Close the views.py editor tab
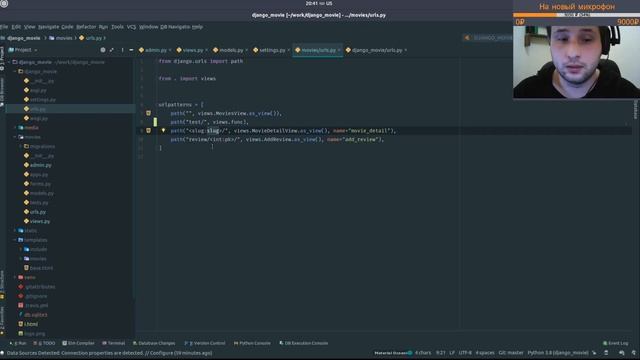The width and height of the screenshot is (640, 360). tap(207, 50)
